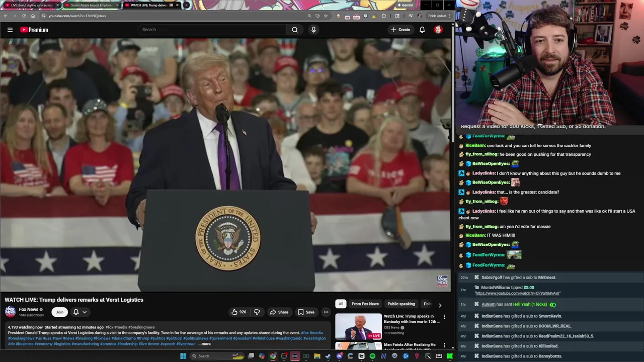644x362 pixels.
Task: Show more filter chips with right arrow
Action: pyautogui.click(x=440, y=305)
